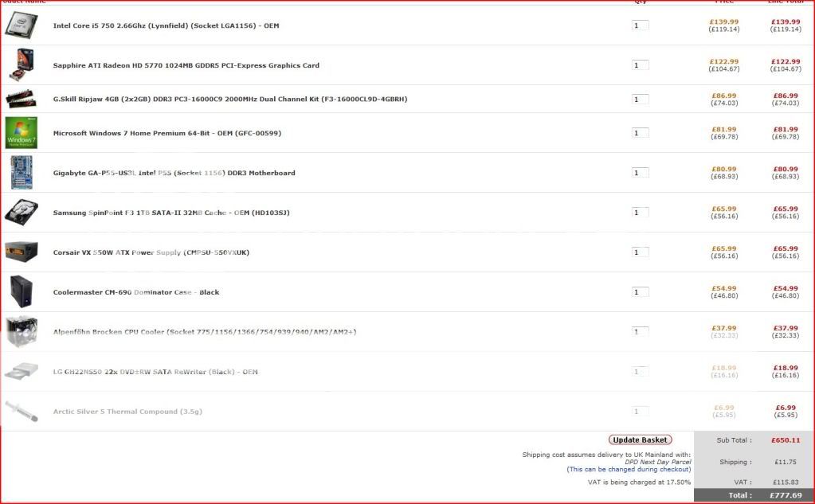This screenshot has width=815, height=504.
Task: Click the Windows 7 Home Premium box image
Action: 21,133
